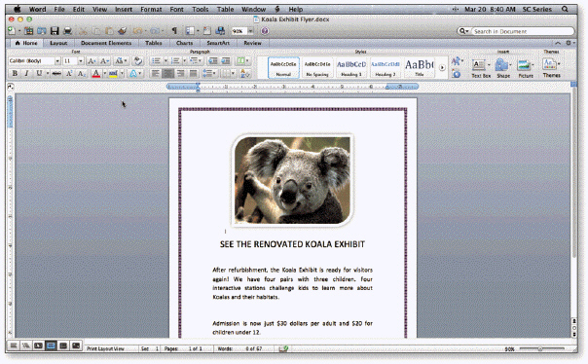The width and height of the screenshot is (588, 364).
Task: Click the Help question mark icon
Action: click(x=265, y=31)
